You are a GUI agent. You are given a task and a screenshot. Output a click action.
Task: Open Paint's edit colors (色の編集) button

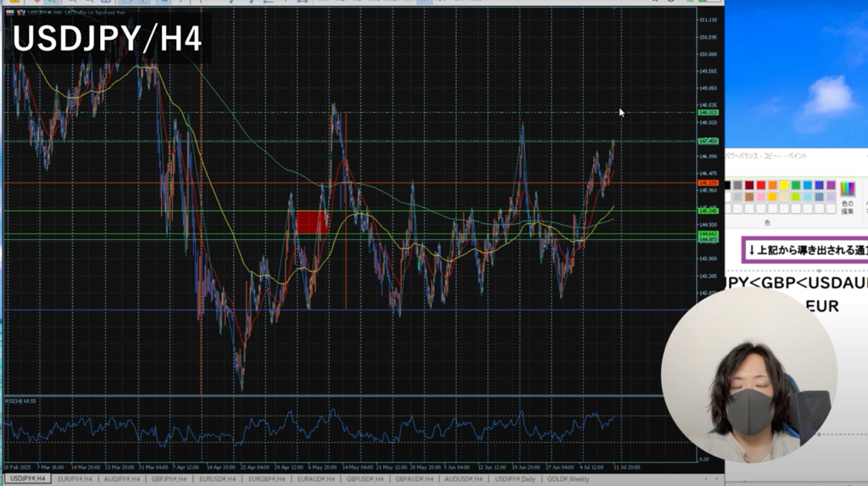(848, 198)
